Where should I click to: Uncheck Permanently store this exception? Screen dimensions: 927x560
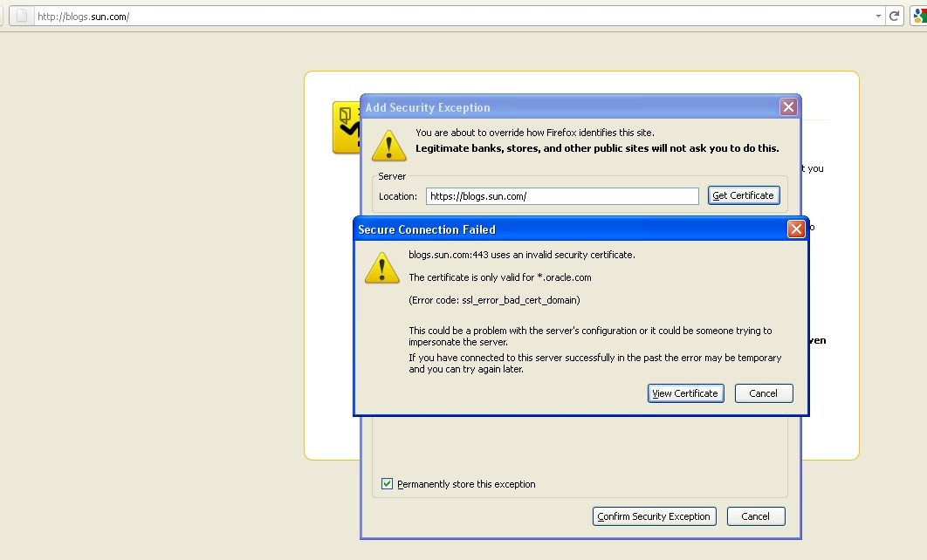[388, 484]
